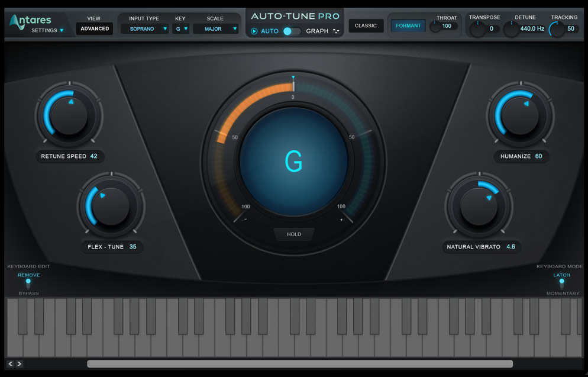Image resolution: width=588 pixels, height=377 pixels.
Task: Open the Key G dropdown
Action: (181, 29)
